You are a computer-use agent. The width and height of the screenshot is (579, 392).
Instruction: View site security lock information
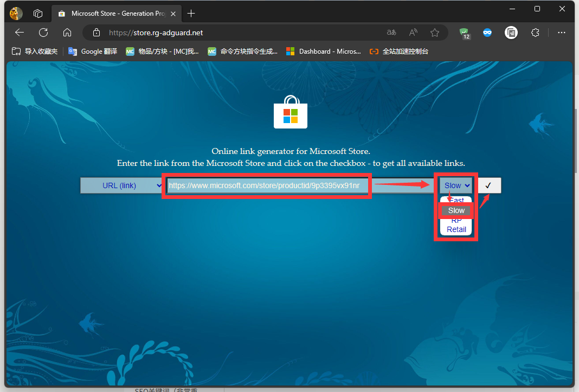pos(97,33)
